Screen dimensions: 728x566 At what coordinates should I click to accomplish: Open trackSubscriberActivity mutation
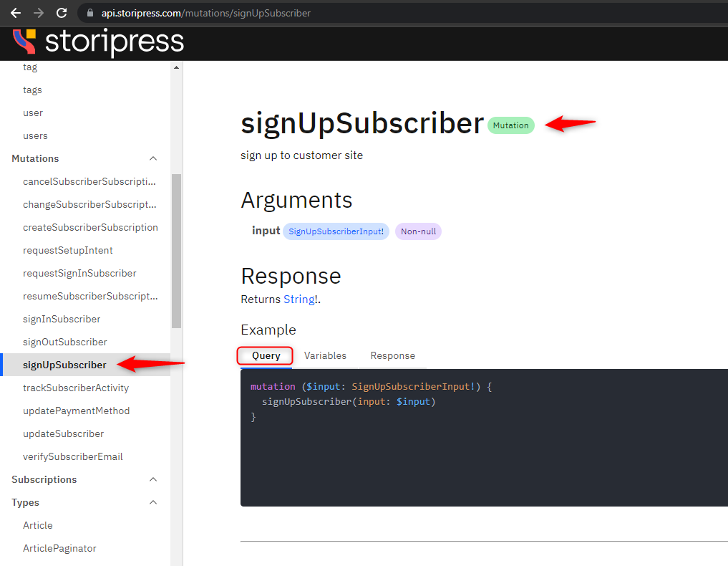(x=76, y=388)
